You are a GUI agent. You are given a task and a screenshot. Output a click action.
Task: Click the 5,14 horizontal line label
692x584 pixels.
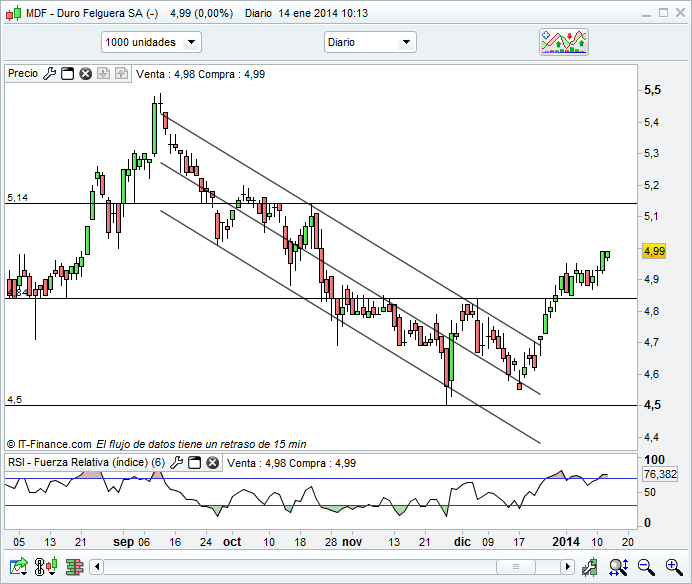tap(18, 197)
